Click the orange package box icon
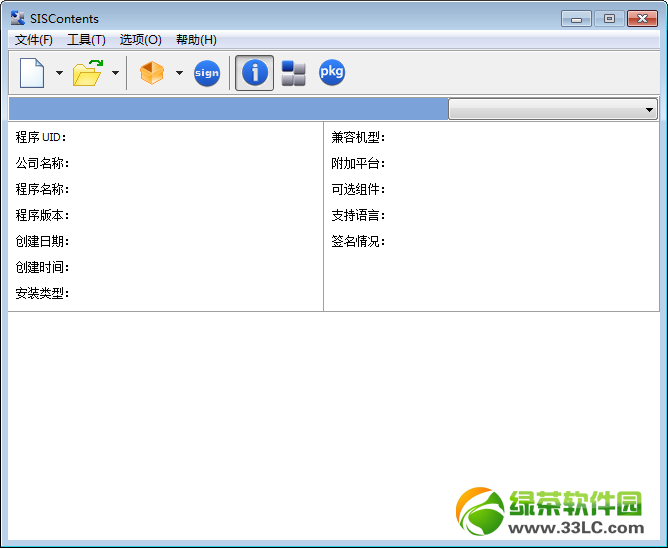The image size is (668, 549). click(x=152, y=73)
